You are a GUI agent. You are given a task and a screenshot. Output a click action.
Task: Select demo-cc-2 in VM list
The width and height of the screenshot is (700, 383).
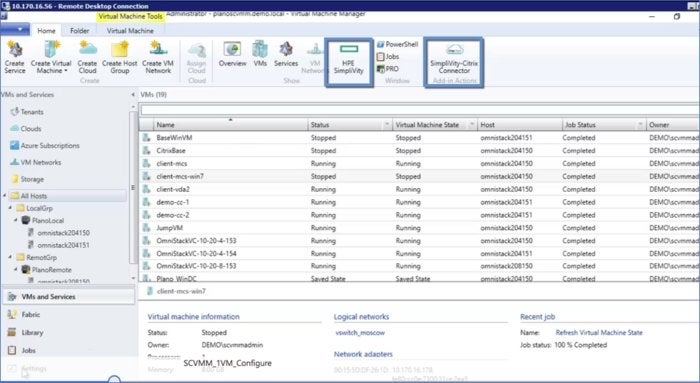point(420,215)
